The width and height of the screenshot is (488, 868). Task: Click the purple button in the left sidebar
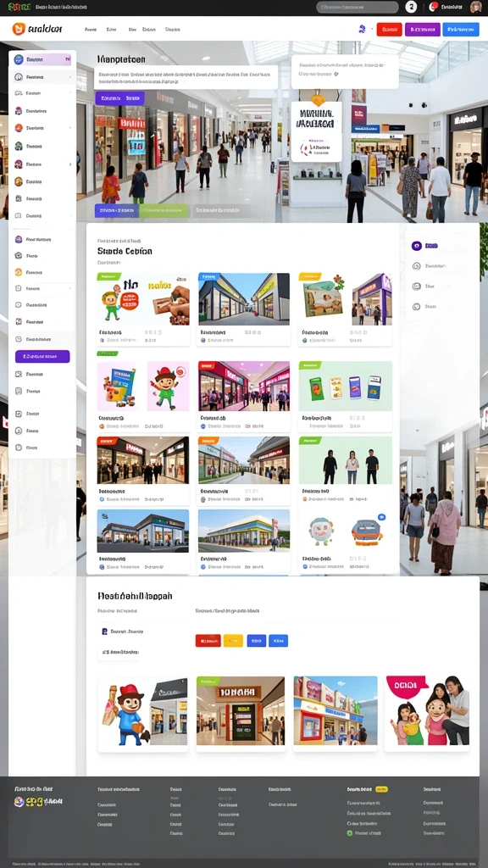[42, 356]
